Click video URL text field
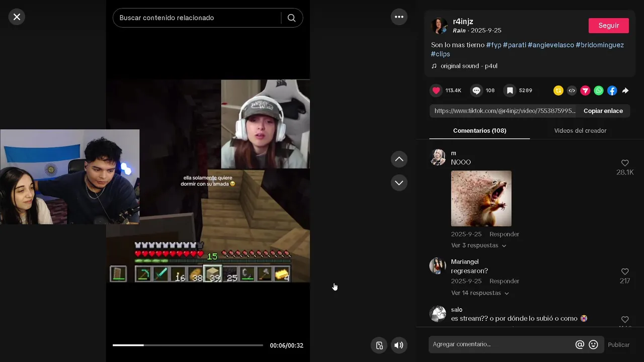 [x=505, y=111]
